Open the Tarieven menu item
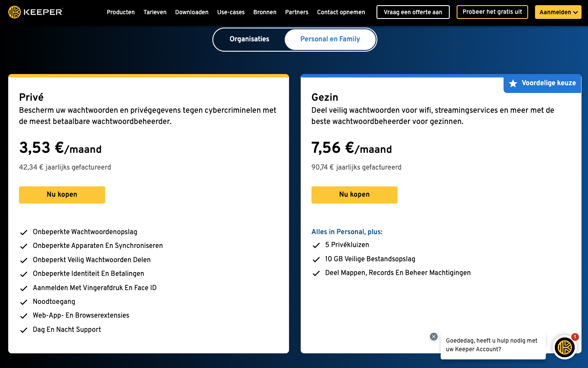 [155, 12]
